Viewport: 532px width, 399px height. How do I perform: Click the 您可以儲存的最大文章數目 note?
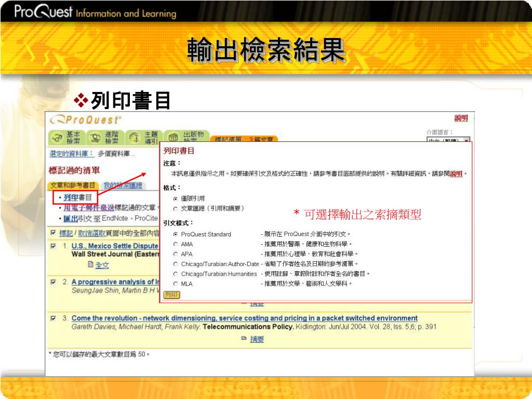[x=99, y=354]
